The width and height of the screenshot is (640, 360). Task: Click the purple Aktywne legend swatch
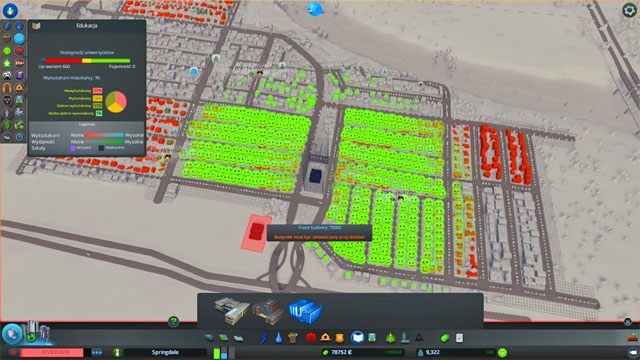tap(73, 148)
